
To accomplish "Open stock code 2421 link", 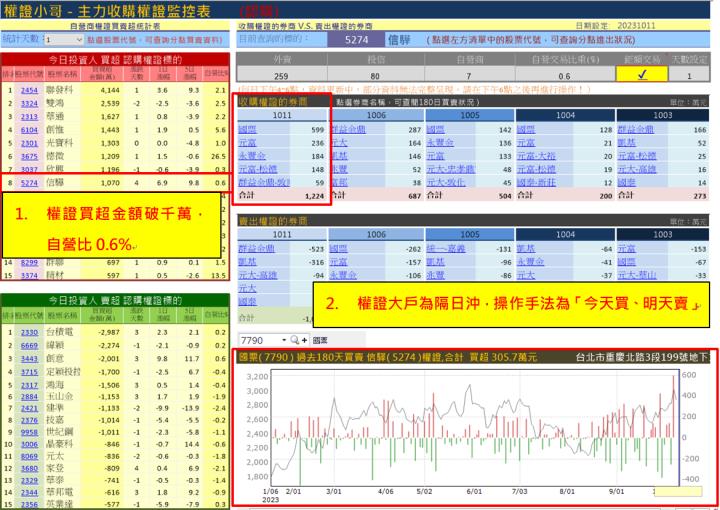I will 29,409.
